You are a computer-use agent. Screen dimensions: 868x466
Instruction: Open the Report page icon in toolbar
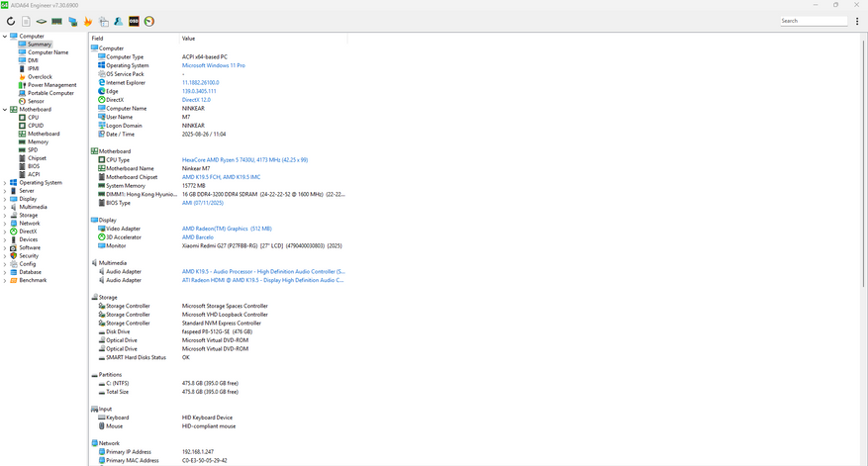(x=26, y=22)
